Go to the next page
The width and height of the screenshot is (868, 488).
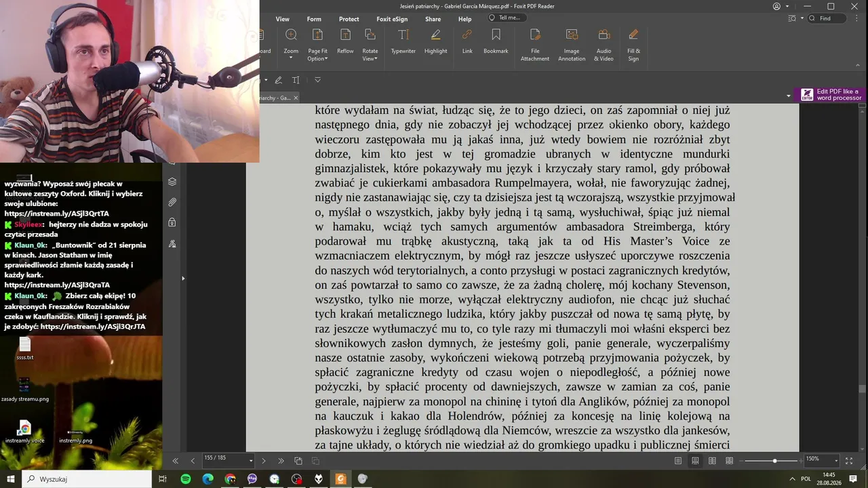264,461
